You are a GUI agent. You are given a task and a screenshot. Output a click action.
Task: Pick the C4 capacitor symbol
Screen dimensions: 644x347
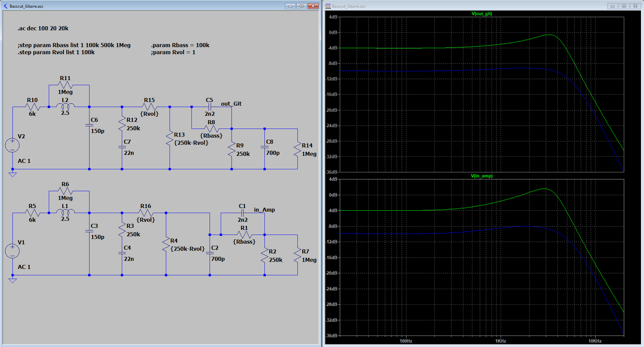point(122,253)
